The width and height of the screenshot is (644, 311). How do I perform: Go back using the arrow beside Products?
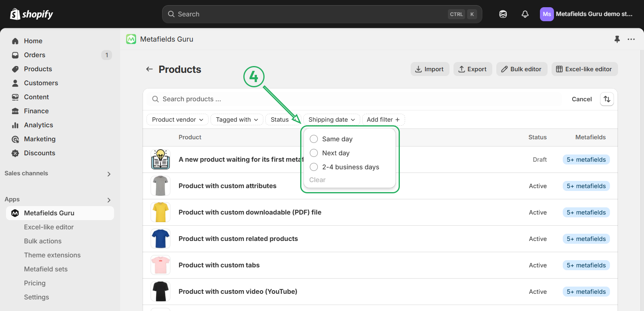click(149, 69)
